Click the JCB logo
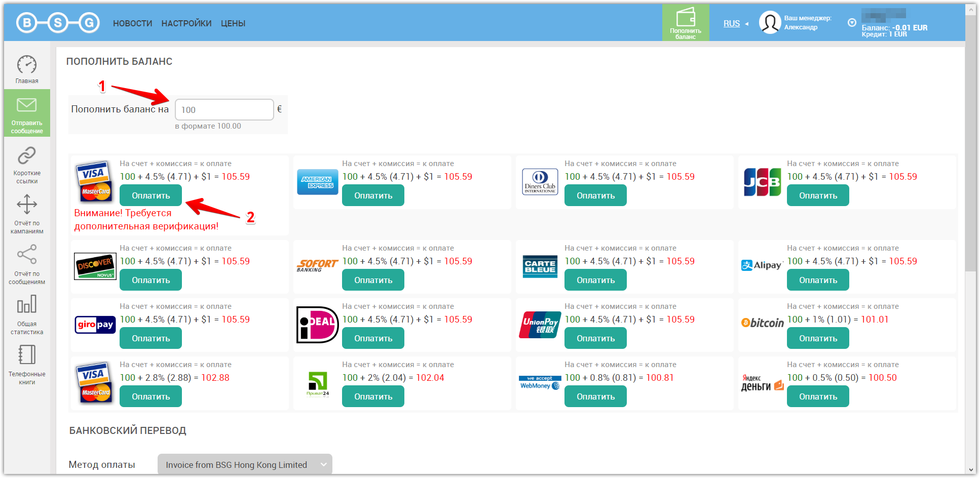 (762, 182)
